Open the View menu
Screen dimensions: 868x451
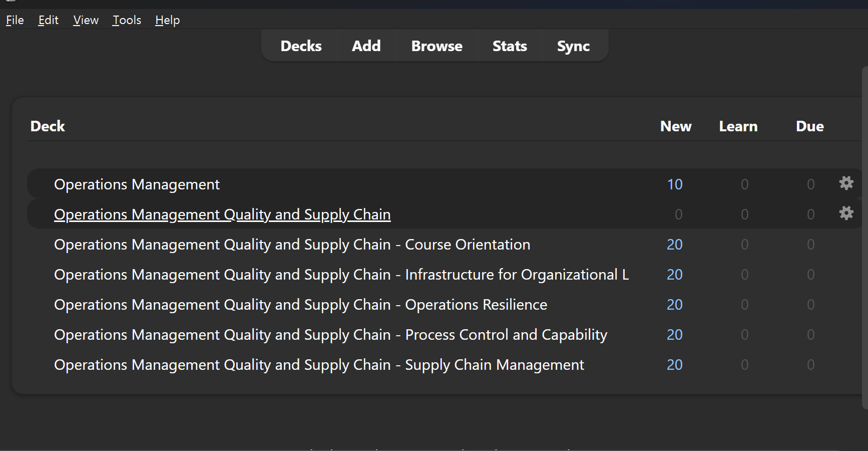pyautogui.click(x=86, y=20)
